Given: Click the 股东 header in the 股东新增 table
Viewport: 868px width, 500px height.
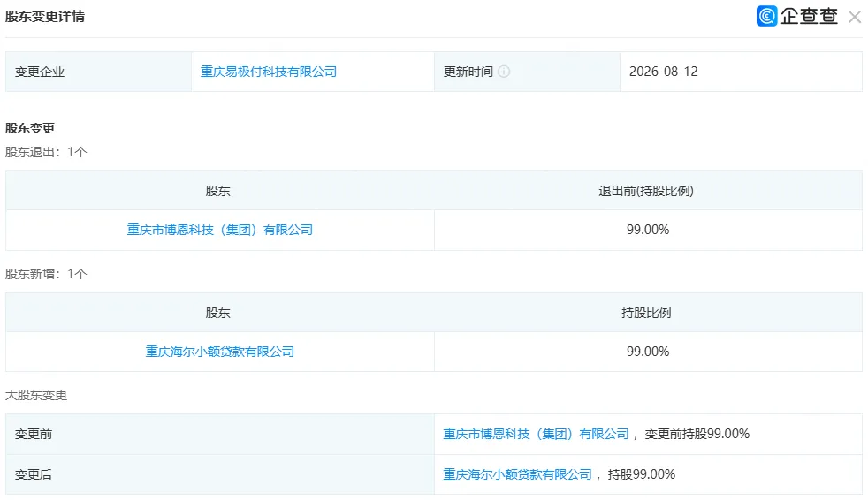Looking at the screenshot, I should (x=217, y=313).
